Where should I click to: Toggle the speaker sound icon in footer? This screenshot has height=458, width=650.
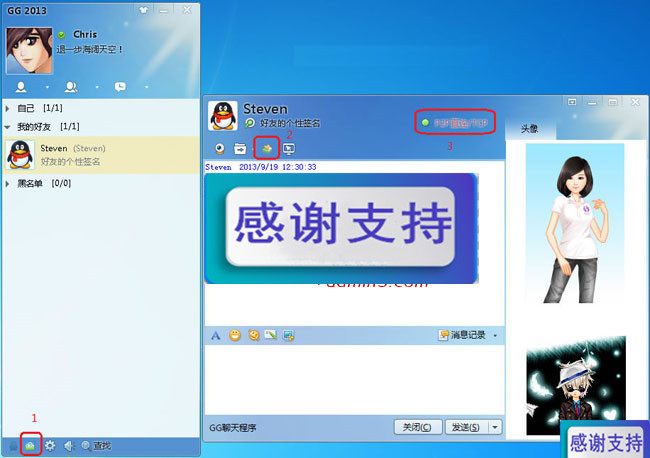tap(69, 446)
